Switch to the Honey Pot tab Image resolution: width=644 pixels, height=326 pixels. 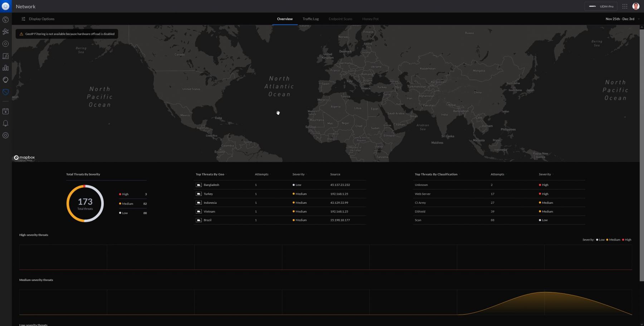coord(370,19)
